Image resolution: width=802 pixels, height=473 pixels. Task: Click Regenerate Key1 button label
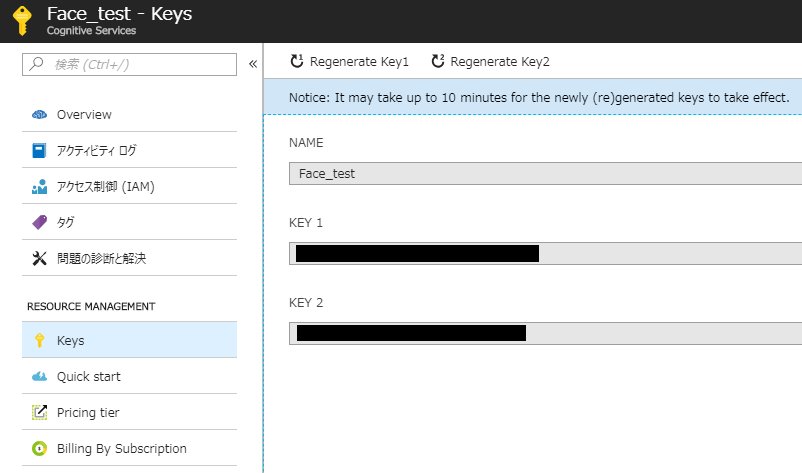pyautogui.click(x=359, y=62)
